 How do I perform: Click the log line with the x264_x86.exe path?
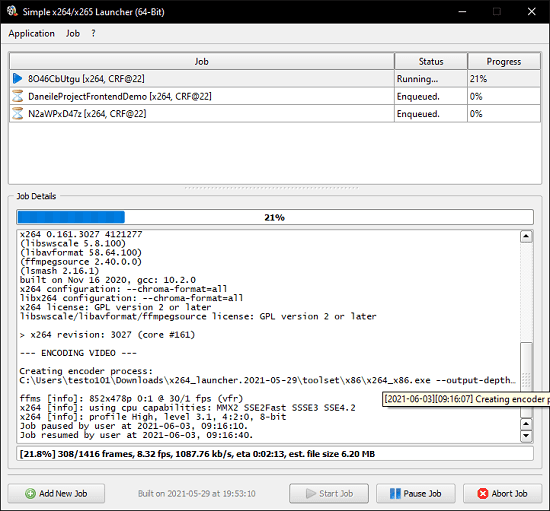[268, 380]
